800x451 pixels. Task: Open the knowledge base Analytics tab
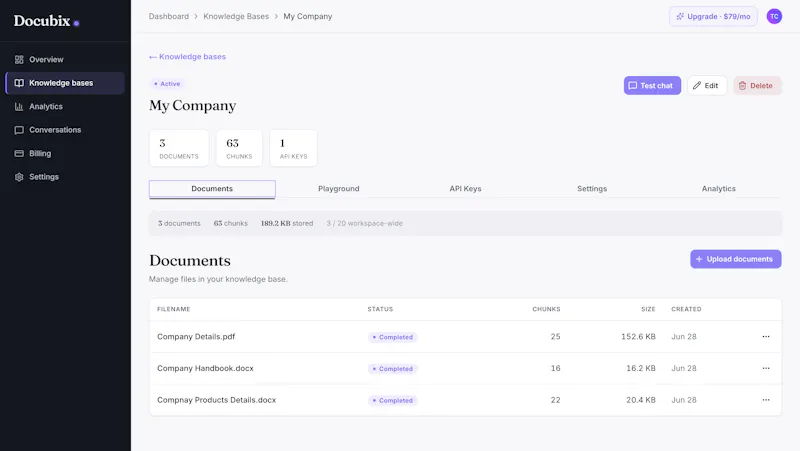tap(718, 189)
